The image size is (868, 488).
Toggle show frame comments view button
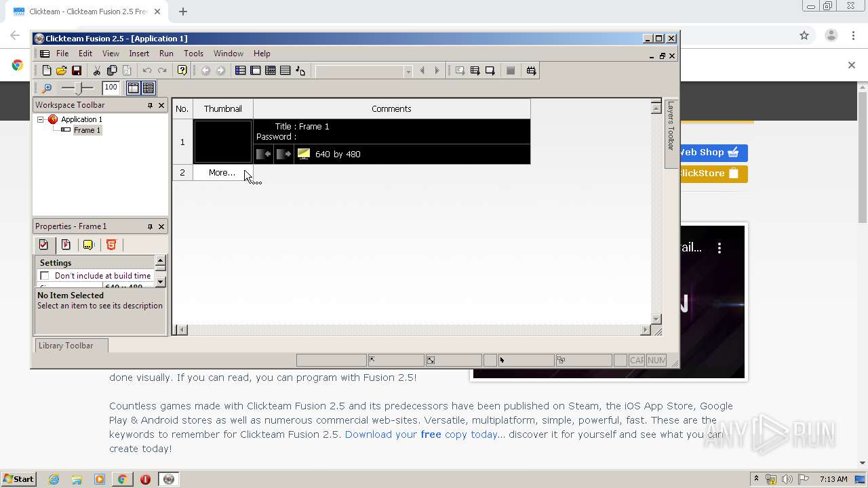click(x=149, y=88)
